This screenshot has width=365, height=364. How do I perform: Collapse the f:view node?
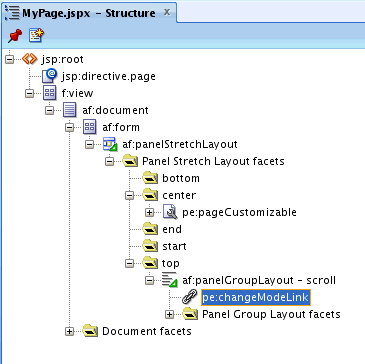coord(29,94)
